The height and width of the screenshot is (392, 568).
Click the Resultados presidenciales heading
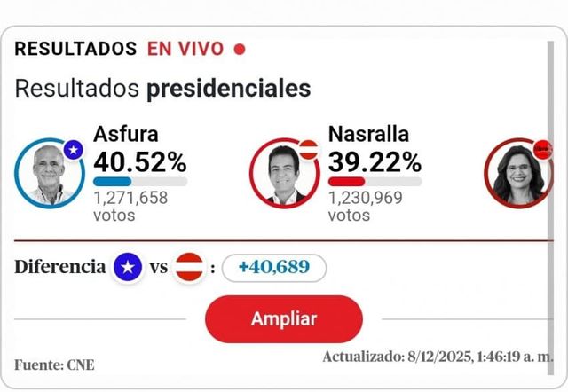point(162,89)
